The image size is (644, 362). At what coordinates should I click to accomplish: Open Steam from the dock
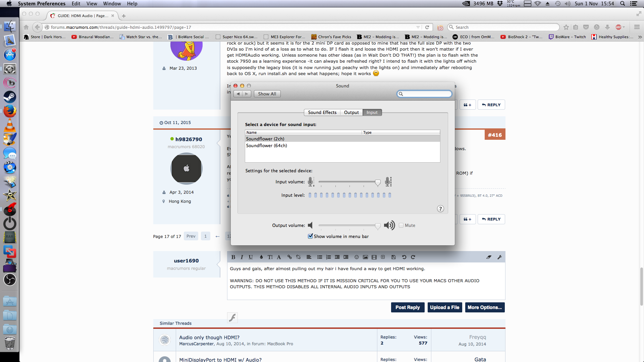tap(10, 97)
